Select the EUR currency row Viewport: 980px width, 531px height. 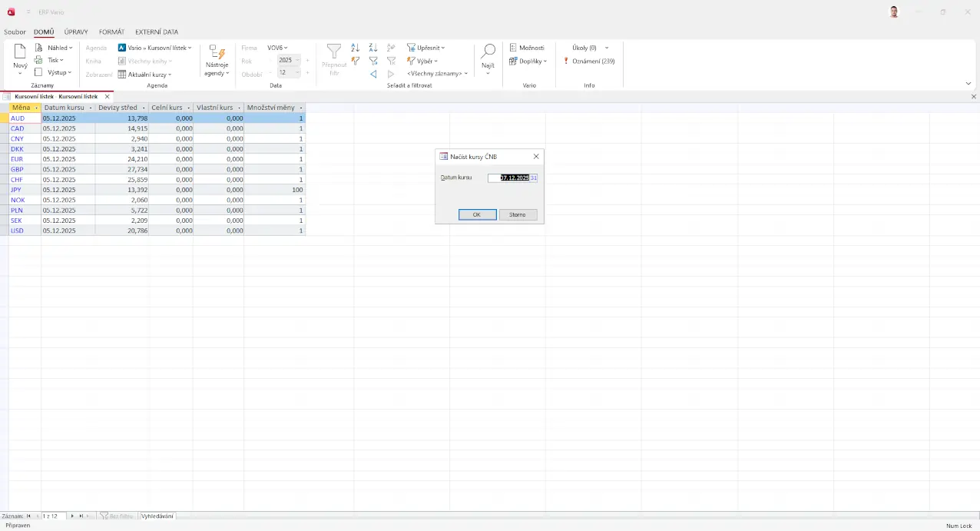[x=17, y=159]
